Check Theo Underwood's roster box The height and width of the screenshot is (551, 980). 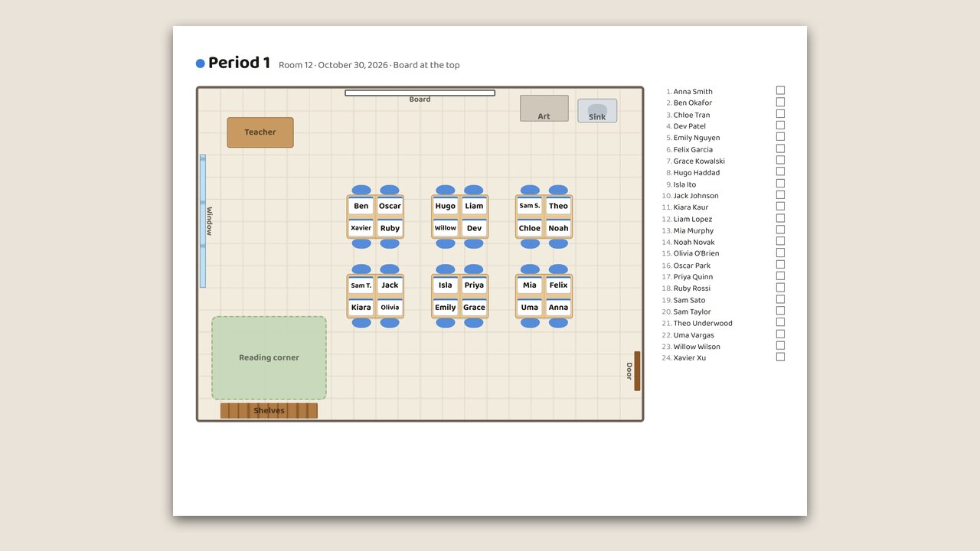click(x=780, y=322)
